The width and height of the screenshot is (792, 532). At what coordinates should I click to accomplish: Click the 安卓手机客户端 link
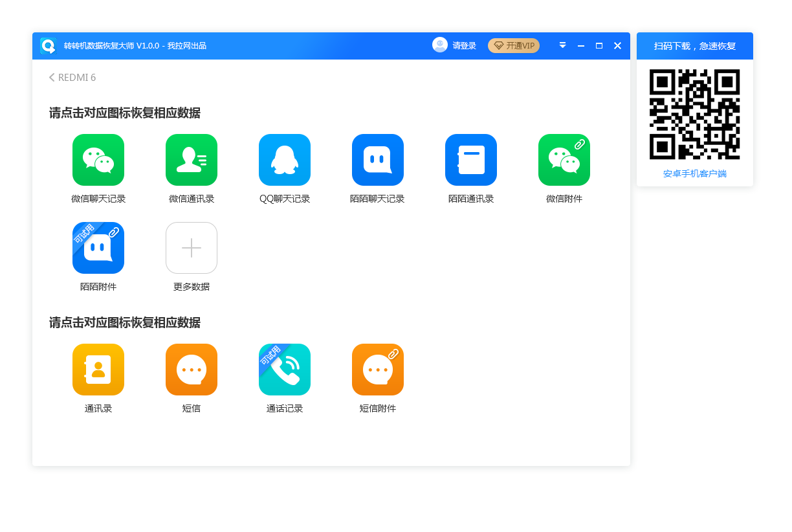click(x=695, y=173)
